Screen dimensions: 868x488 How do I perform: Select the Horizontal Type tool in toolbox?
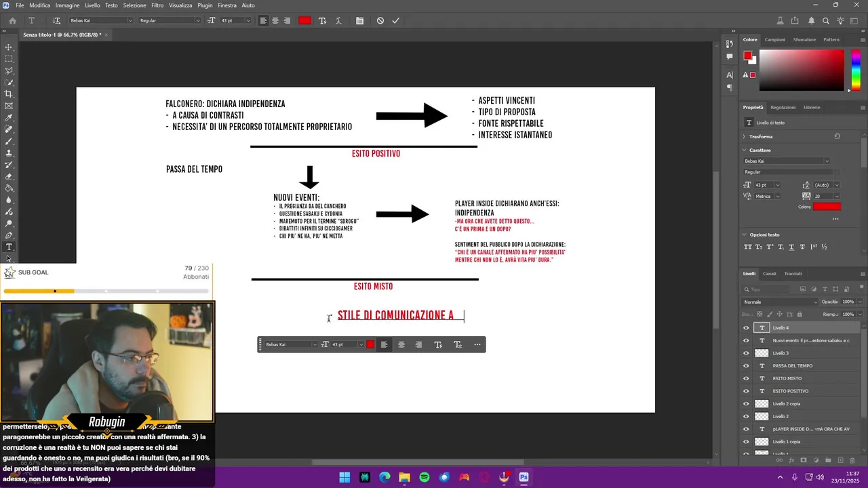9,247
